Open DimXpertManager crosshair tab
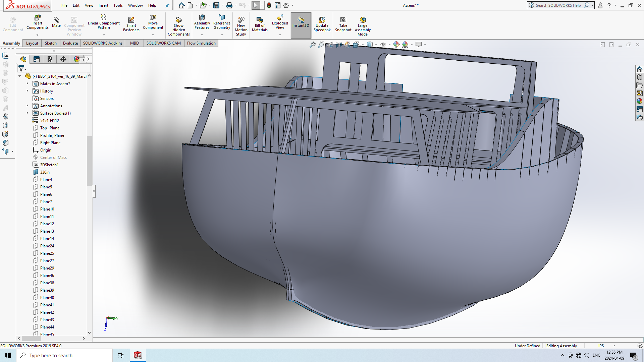The height and width of the screenshot is (362, 644). coord(63,59)
